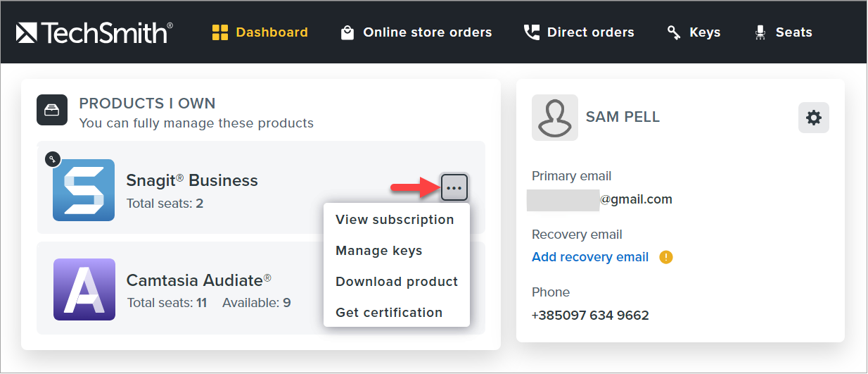Click the Add recovery email link
The image size is (868, 374).
[x=590, y=257]
